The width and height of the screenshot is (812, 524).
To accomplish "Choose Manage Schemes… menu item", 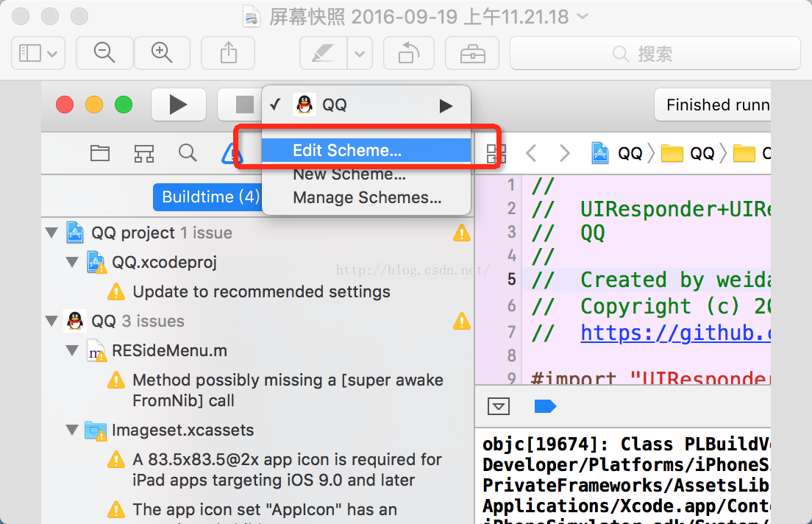I will (366, 197).
